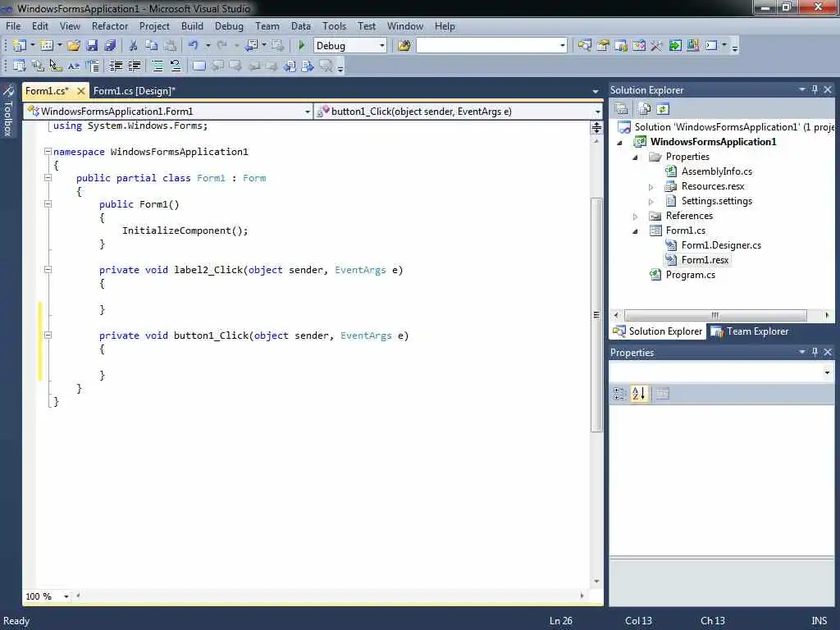Select AssemblyInfo.cs file
Screen dimensions: 840x630
click(717, 171)
